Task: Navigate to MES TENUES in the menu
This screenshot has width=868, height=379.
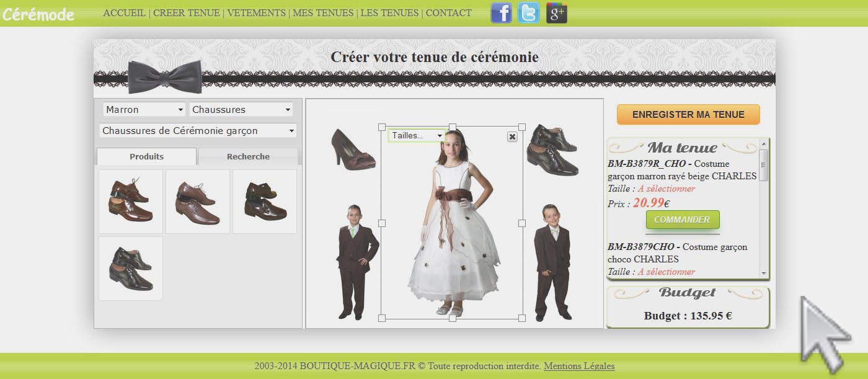Action: pos(322,12)
